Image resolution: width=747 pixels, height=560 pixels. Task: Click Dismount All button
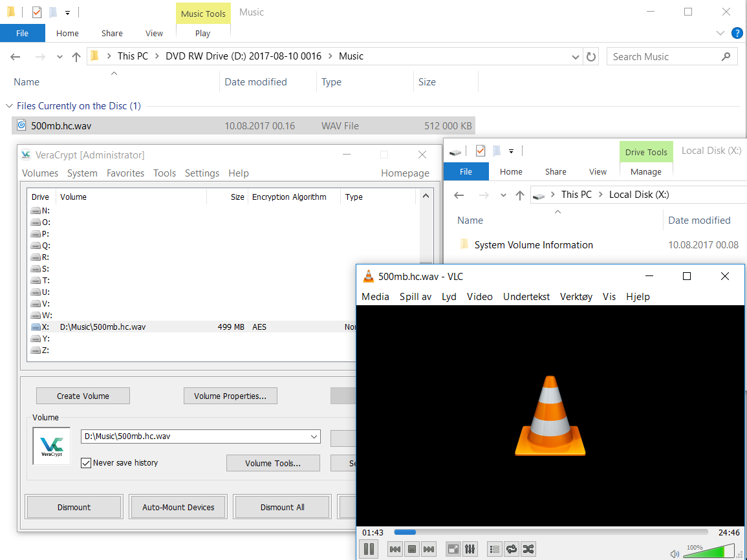click(x=282, y=507)
